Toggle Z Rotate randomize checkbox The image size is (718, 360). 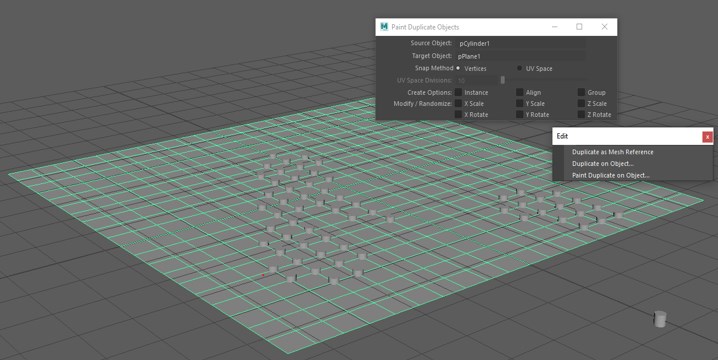tap(581, 115)
